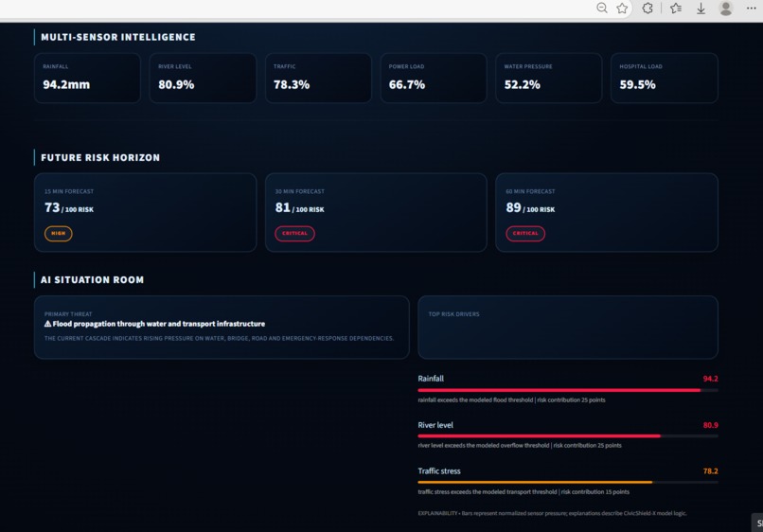
Task: Click the 73 / 100 risk value
Action: (69, 208)
